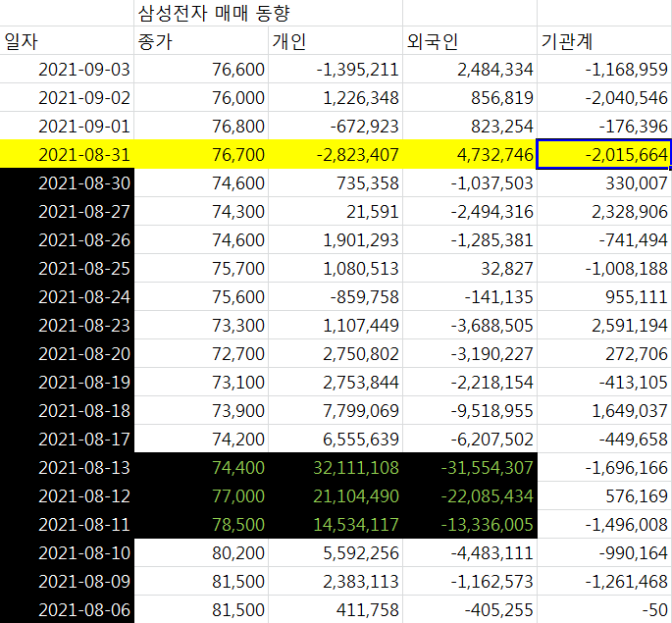Viewport: 672px width, 623px height.
Task: Select date cell 2021-09-02
Action: coord(67,98)
